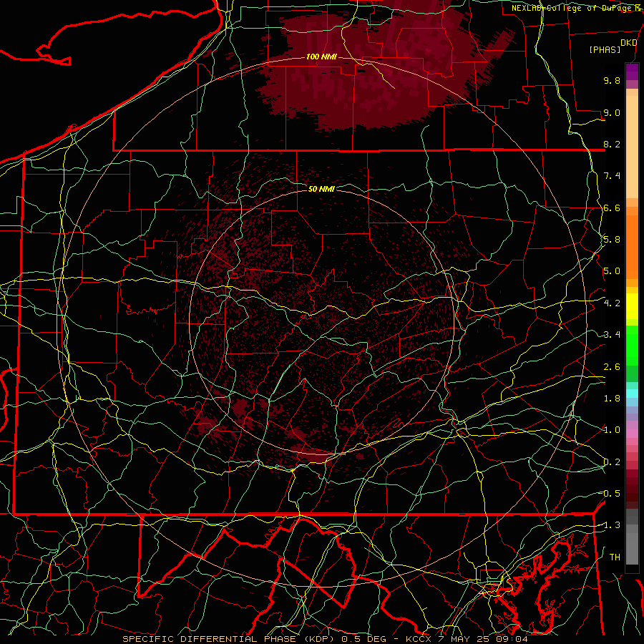
Task: Select the 8.2 value on the scale
Action: (x=612, y=144)
